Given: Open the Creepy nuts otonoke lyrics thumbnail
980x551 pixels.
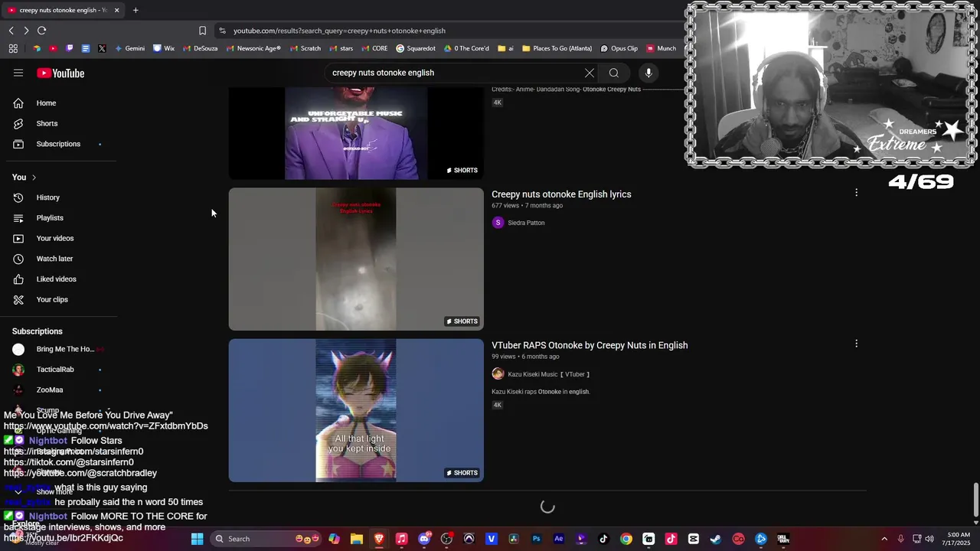Looking at the screenshot, I should click(356, 259).
